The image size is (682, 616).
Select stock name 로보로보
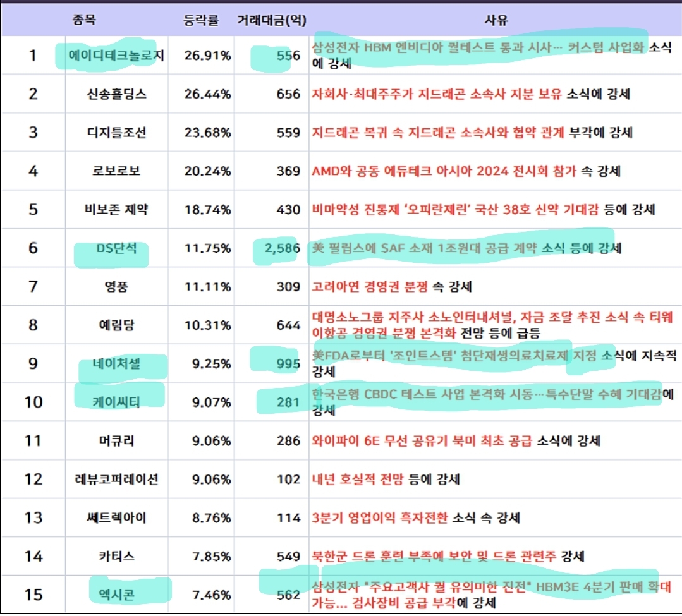[116, 171]
